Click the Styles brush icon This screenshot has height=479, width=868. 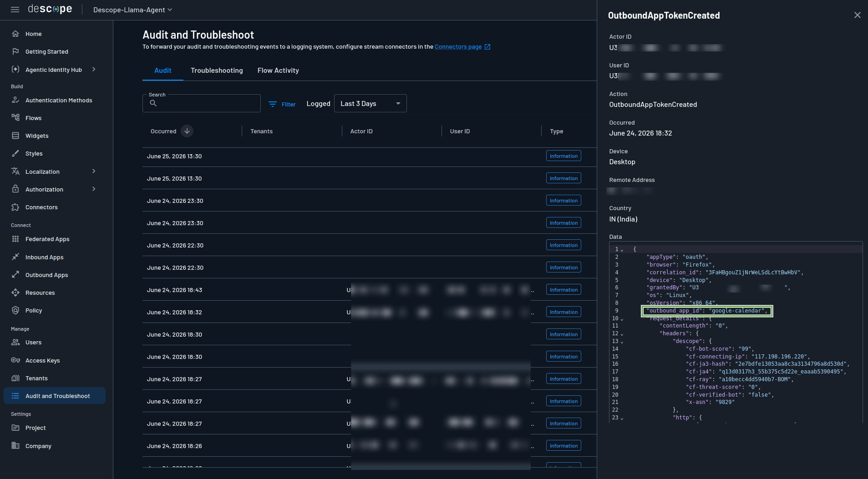coord(15,153)
